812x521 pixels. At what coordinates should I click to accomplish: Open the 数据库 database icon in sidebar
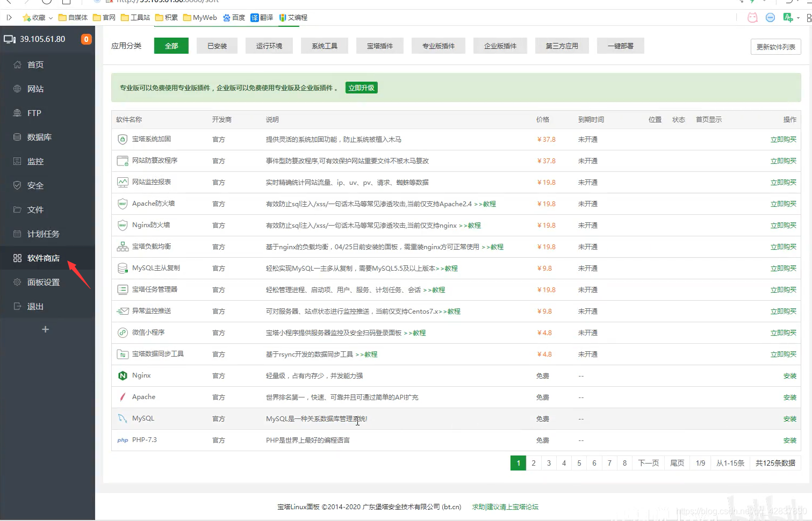click(17, 137)
